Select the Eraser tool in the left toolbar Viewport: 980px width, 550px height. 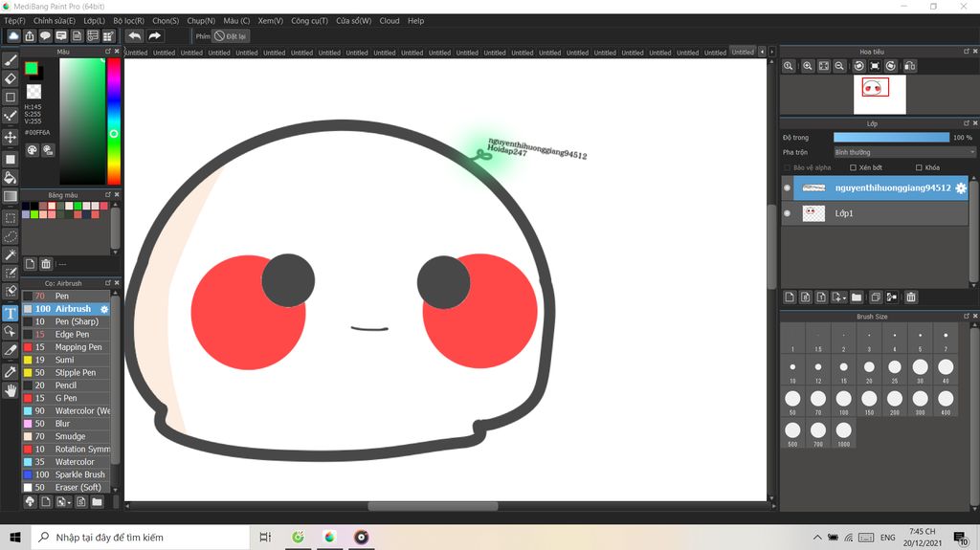(11, 78)
